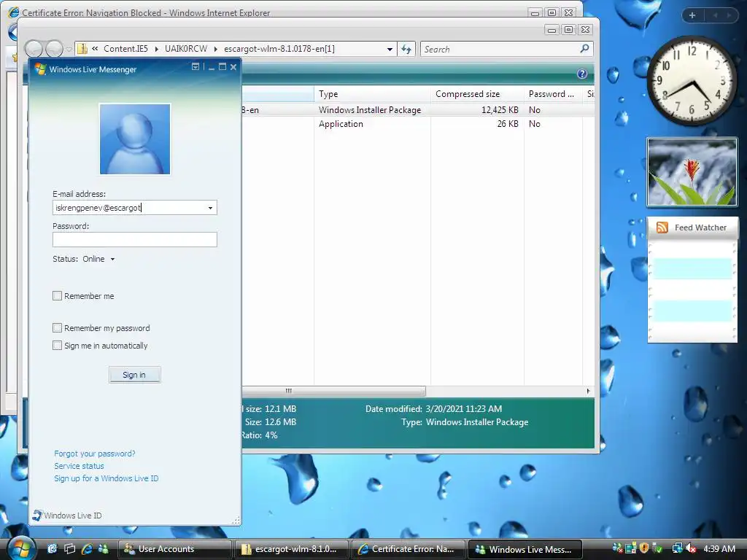Click the Feed Watcher gadget header
The width and height of the screenshot is (747, 560).
[692, 227]
